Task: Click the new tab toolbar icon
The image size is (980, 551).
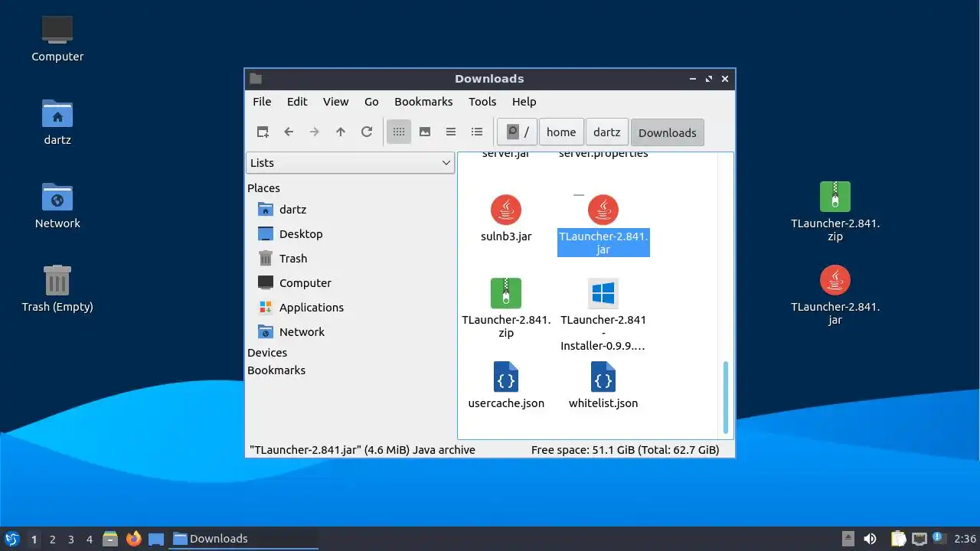Action: [263, 132]
